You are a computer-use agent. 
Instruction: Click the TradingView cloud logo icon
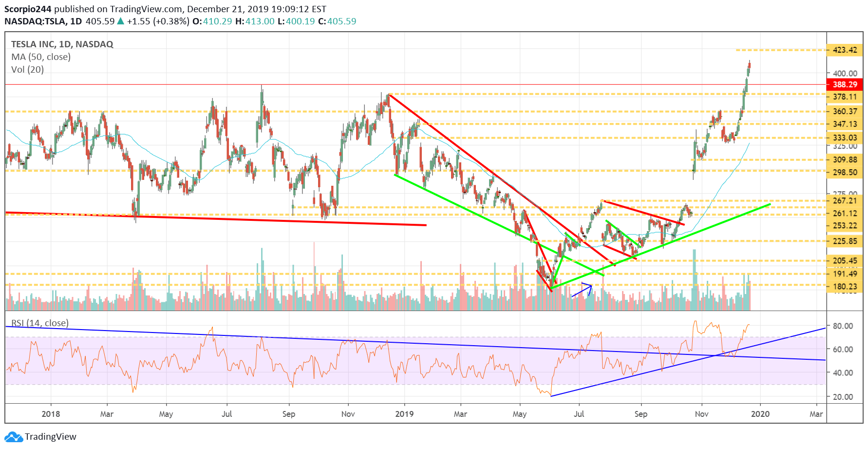click(x=14, y=437)
